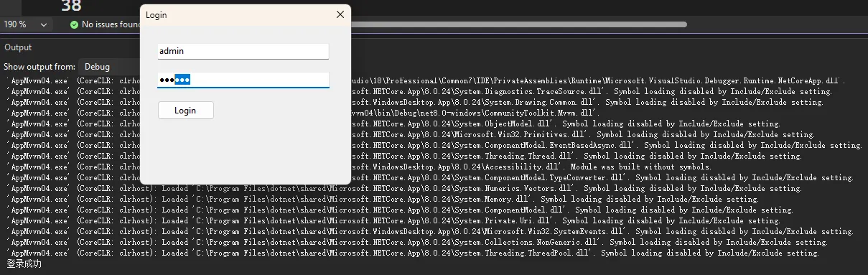Click the green No issues found check icon

pos(74,24)
